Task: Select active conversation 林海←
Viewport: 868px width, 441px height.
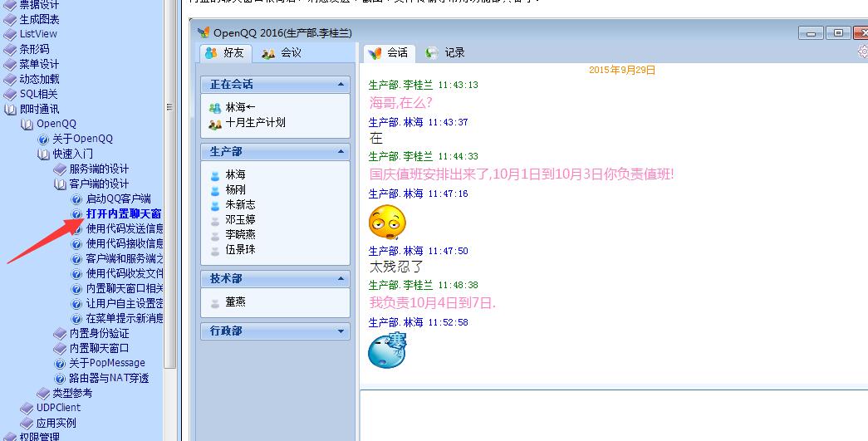Action: [x=240, y=107]
